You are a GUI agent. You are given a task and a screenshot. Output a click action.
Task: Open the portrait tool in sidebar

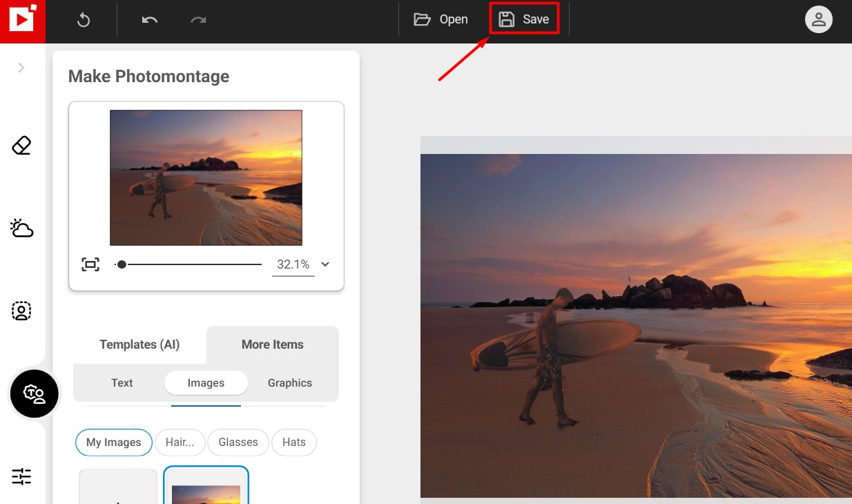(22, 311)
